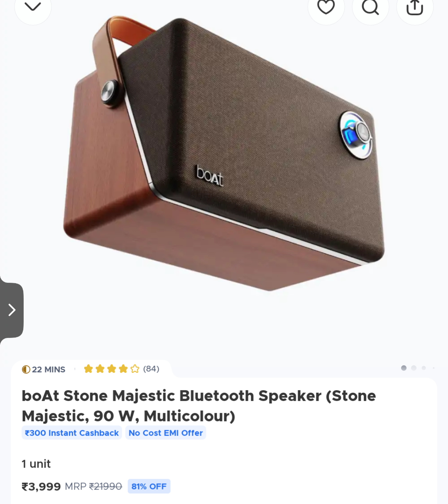Expand the side drawer arrow tab

12,310
